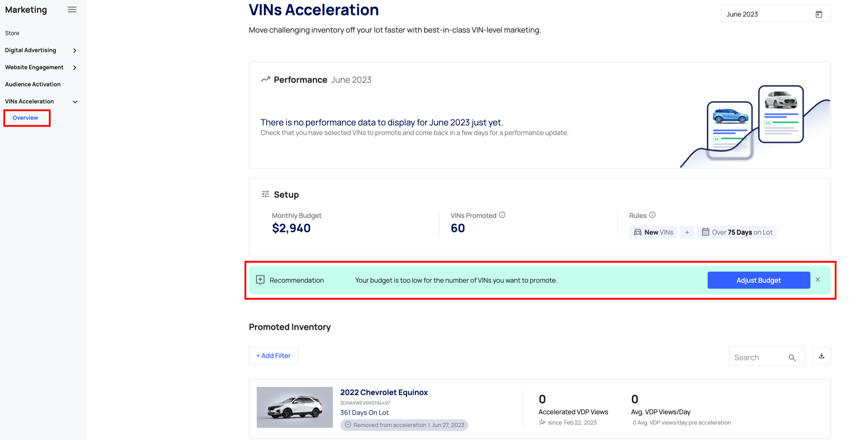Click the hamburger menu icon beside Marketing
868x440 pixels.
pos(72,10)
